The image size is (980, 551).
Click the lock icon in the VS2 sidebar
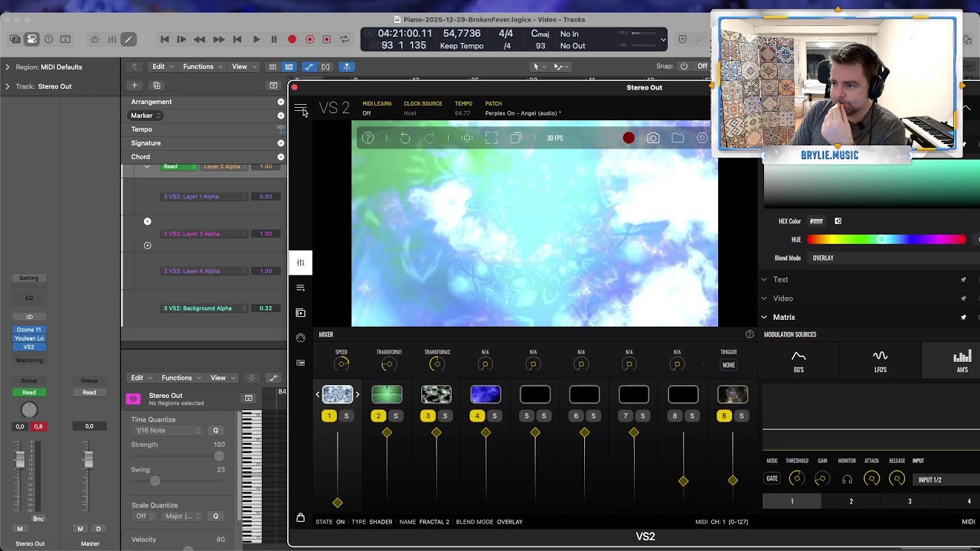(x=300, y=517)
